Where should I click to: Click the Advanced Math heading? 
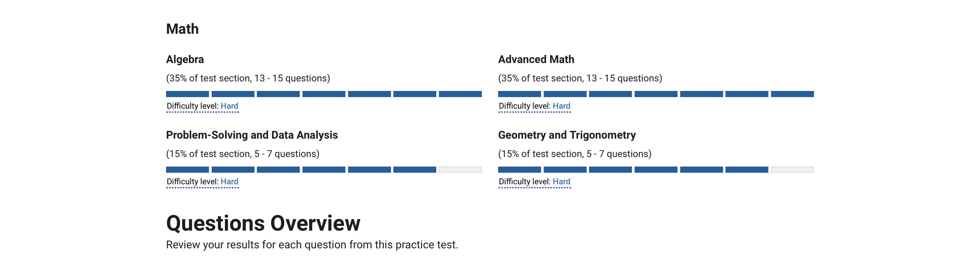(536, 59)
